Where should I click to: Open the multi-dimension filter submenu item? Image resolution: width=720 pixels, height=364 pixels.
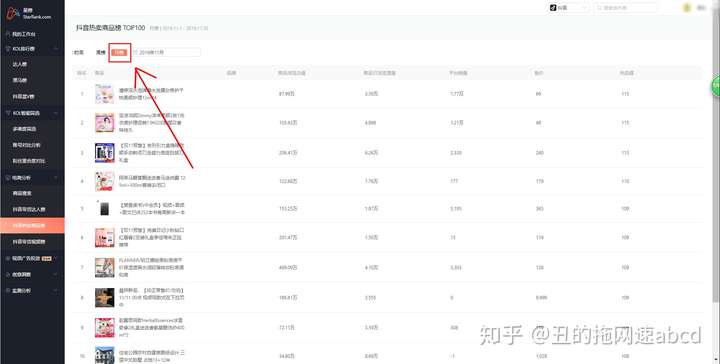(24, 129)
